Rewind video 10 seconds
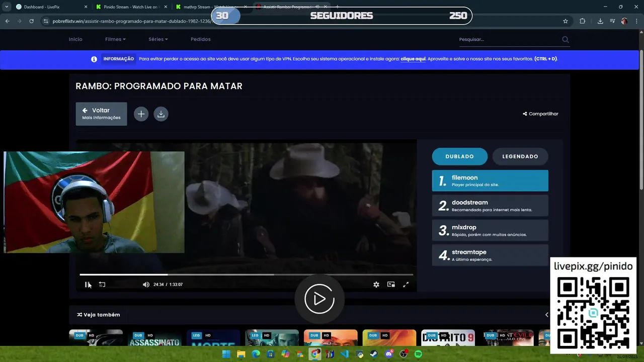Image resolution: width=644 pixels, height=362 pixels. click(102, 285)
